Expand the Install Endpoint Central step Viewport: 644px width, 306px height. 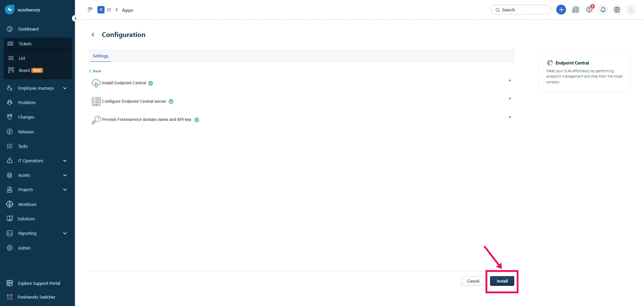[510, 81]
